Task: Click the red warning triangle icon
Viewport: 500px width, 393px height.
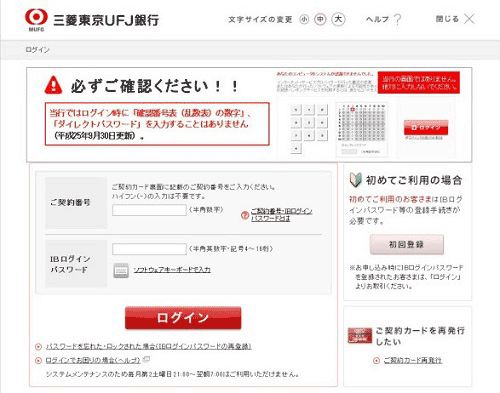Action: tap(53, 85)
